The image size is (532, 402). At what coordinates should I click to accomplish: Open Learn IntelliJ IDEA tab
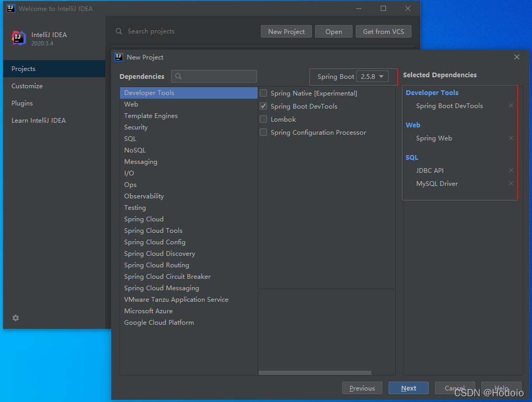pos(54,121)
